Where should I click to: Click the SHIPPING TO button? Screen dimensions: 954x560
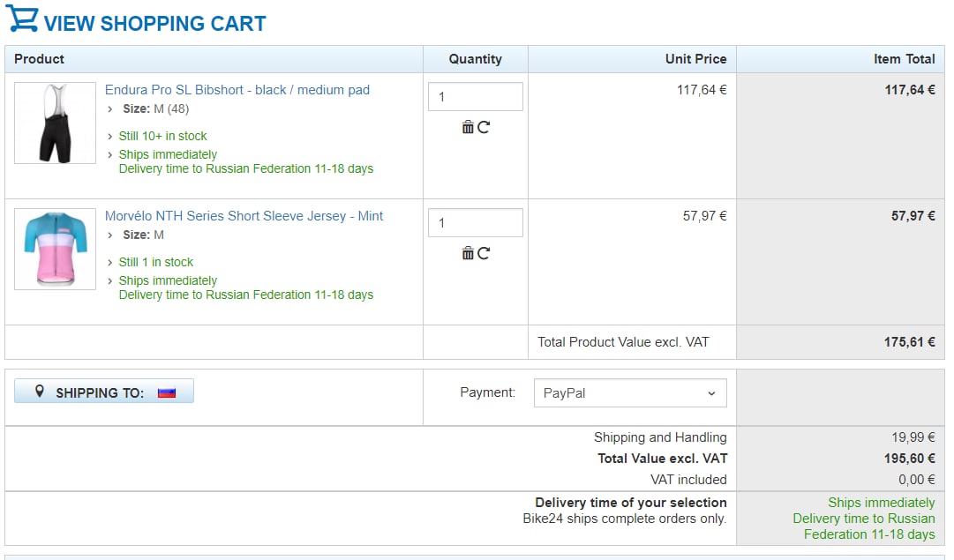point(104,391)
